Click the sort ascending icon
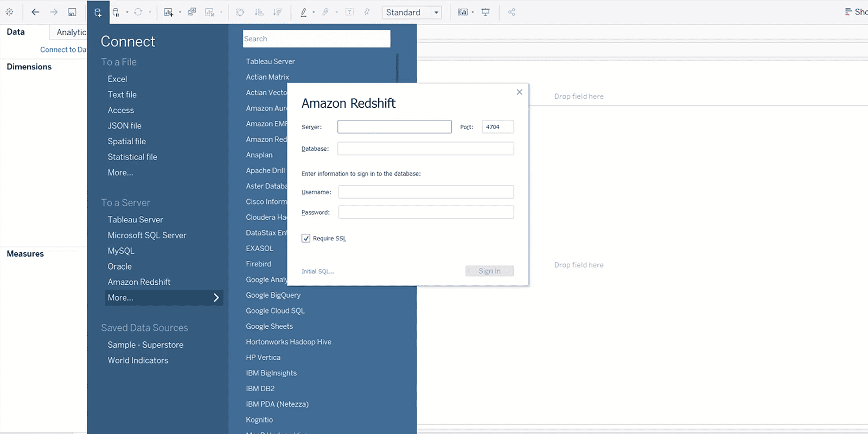 point(259,12)
